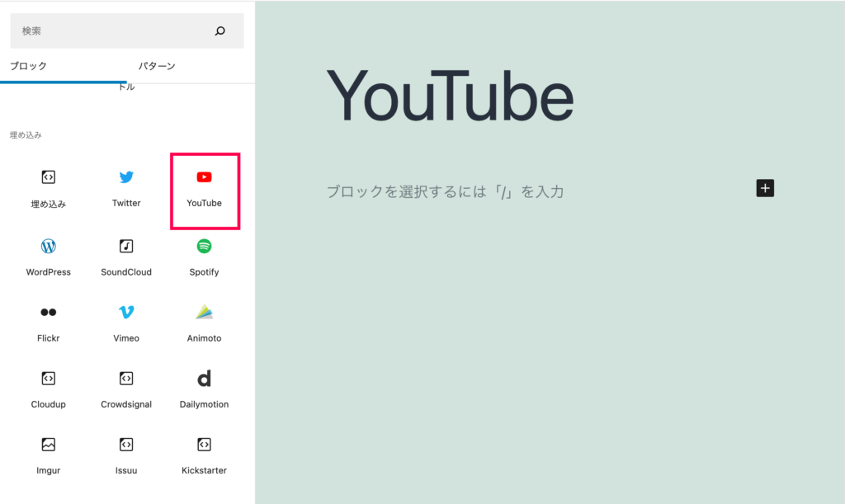
Task: Select the Animoto embed block
Action: [205, 323]
